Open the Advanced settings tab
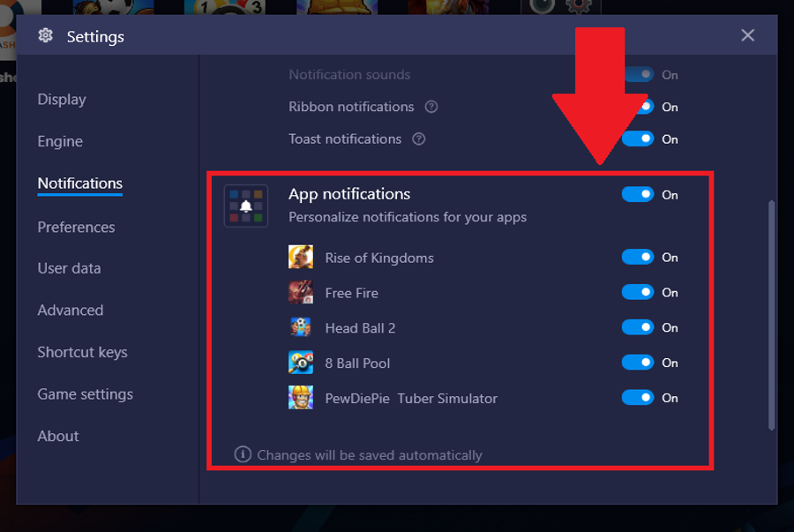Image resolution: width=794 pixels, height=532 pixels. [x=71, y=311]
